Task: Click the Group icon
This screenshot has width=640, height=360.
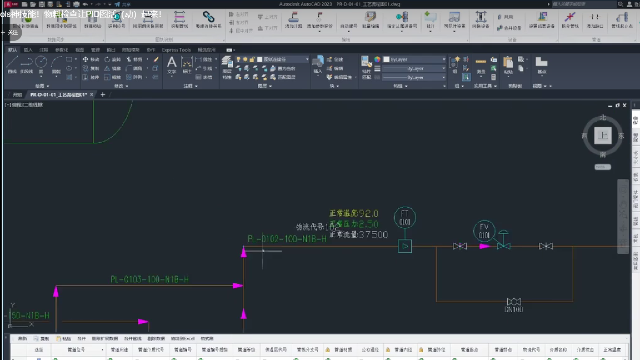Action: tap(454, 65)
